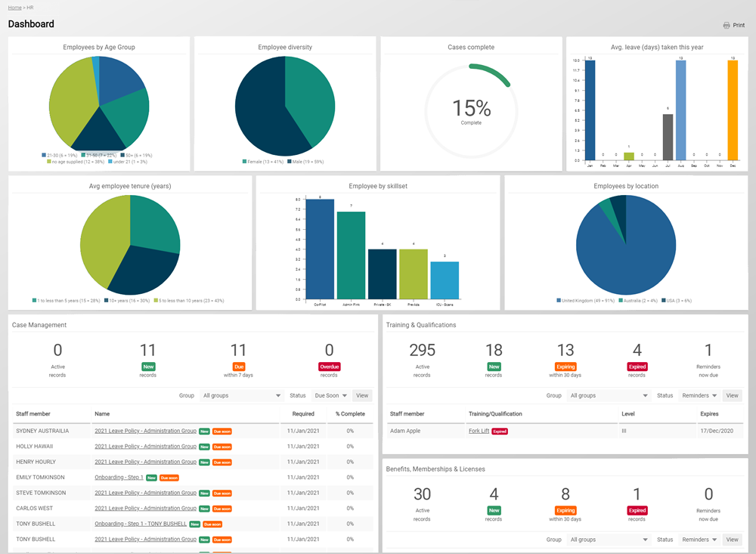
Task: Click the red Expired records badge in Benefits section
Action: click(637, 511)
